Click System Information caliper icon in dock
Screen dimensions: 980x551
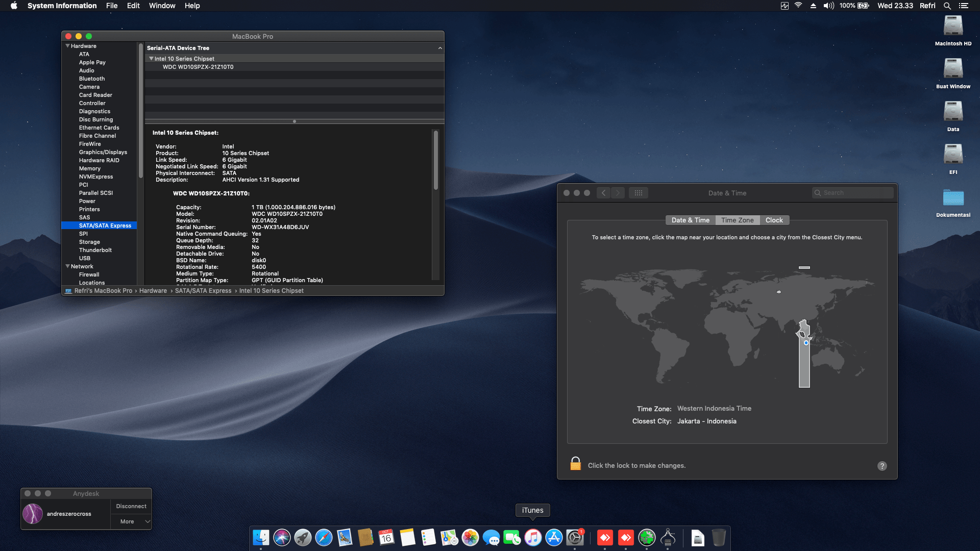click(668, 537)
